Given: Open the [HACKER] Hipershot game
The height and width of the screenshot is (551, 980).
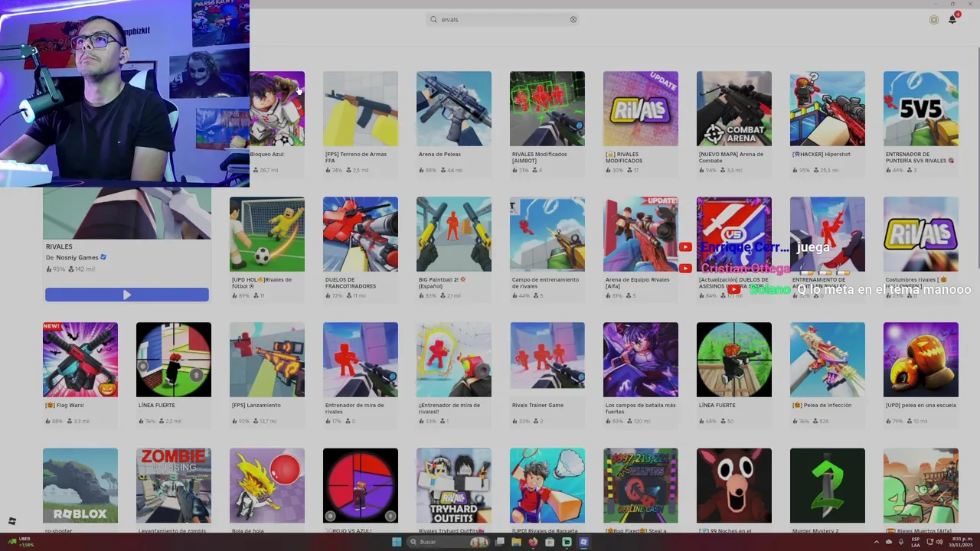Looking at the screenshot, I should click(828, 109).
